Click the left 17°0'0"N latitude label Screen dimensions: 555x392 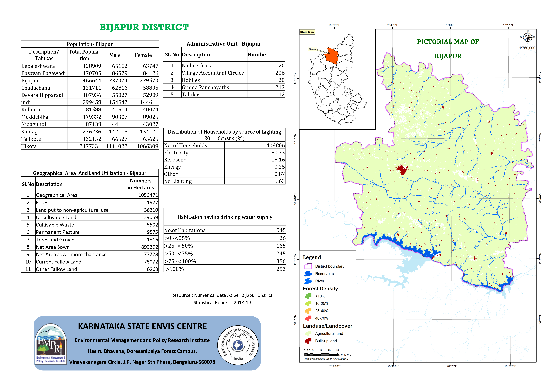tap(295, 139)
